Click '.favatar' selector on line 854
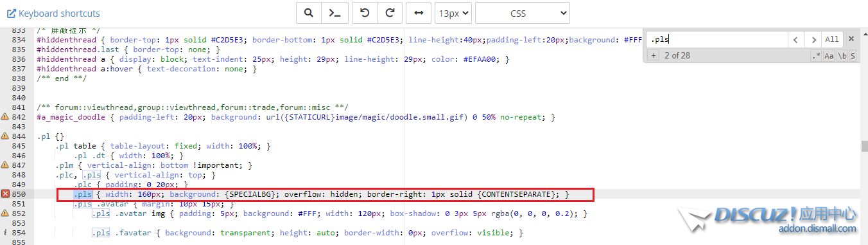Viewport: 868px width, 245px height. [x=134, y=233]
